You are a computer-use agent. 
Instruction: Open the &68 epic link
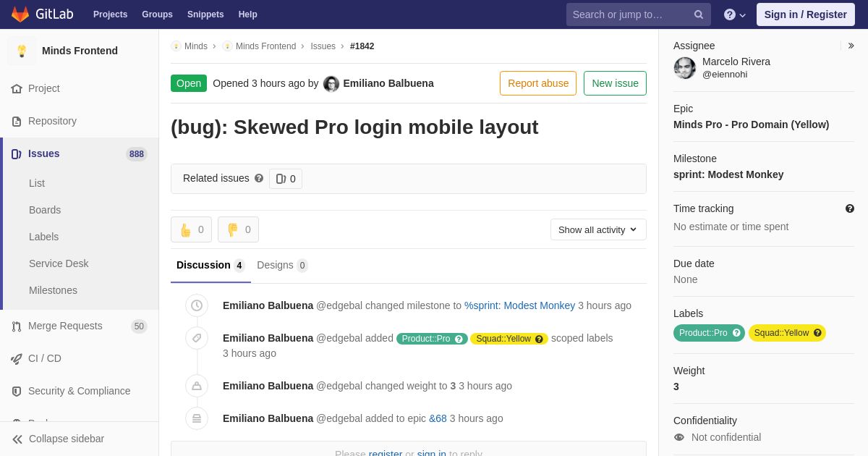coord(438,418)
